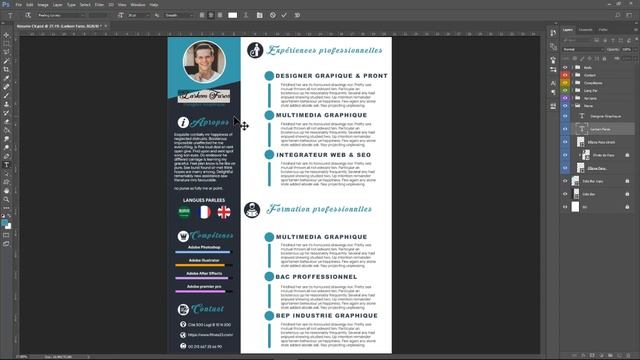Click the 3D text button
Image resolution: width=640 pixels, height=360 pixels.
297,15
